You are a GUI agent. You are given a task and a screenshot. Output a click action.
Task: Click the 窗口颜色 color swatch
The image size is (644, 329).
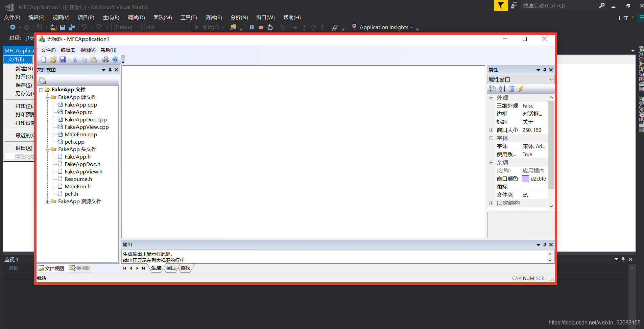tap(526, 179)
